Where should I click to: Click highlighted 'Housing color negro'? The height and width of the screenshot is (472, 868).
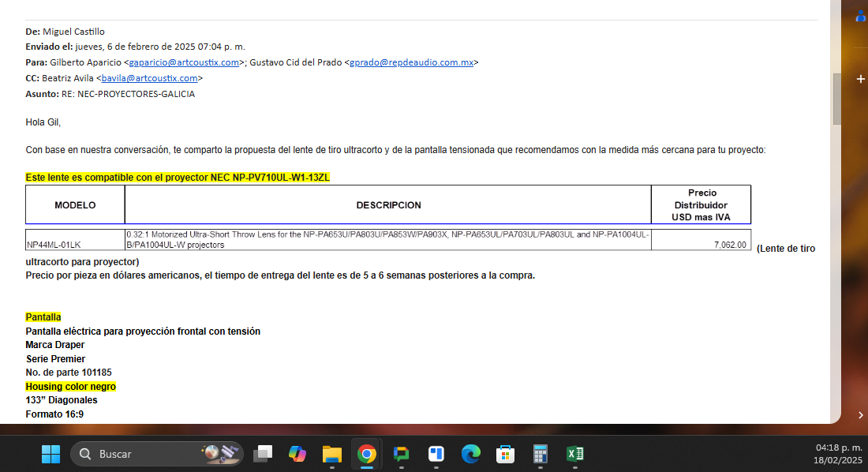[71, 387]
